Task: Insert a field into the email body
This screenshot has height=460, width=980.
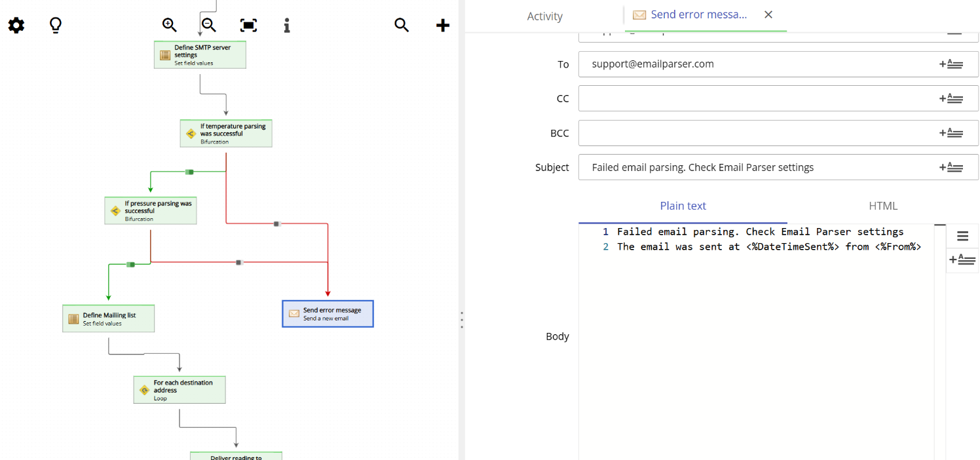Action: (x=962, y=260)
